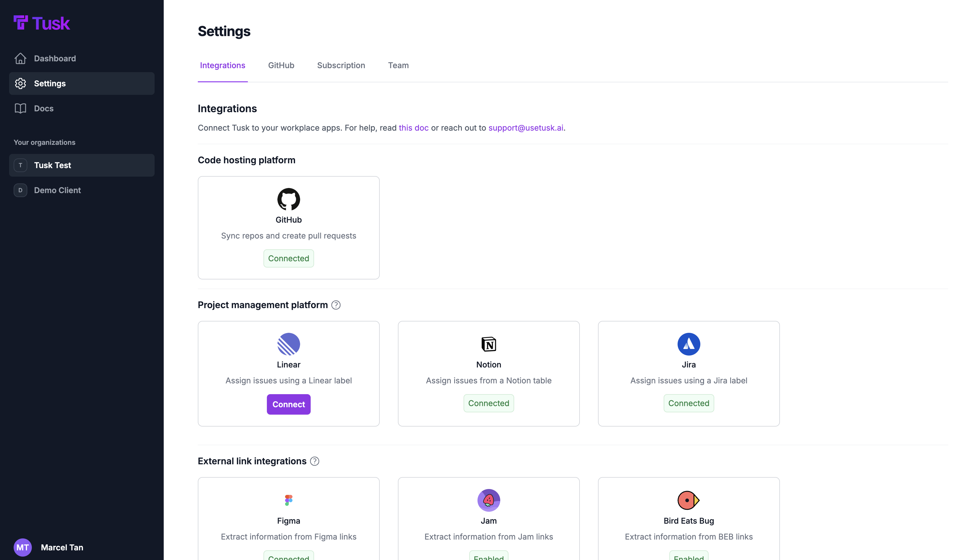980x560 pixels.
Task: Click the Figma logo icon
Action: [289, 500]
